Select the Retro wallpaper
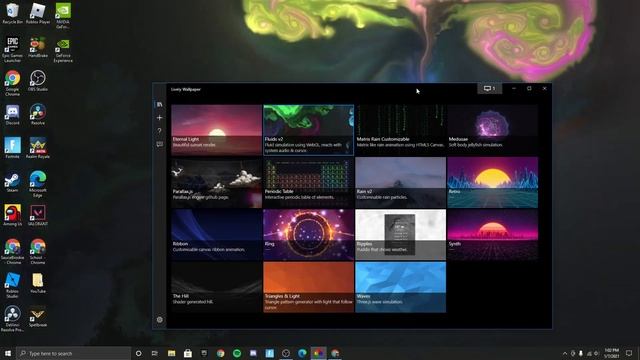The width and height of the screenshot is (640, 360). [493, 182]
